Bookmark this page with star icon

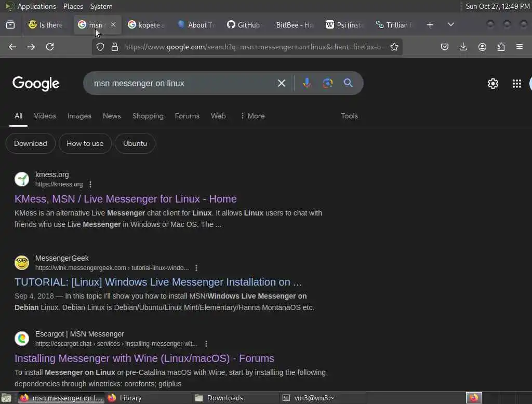coord(394,47)
